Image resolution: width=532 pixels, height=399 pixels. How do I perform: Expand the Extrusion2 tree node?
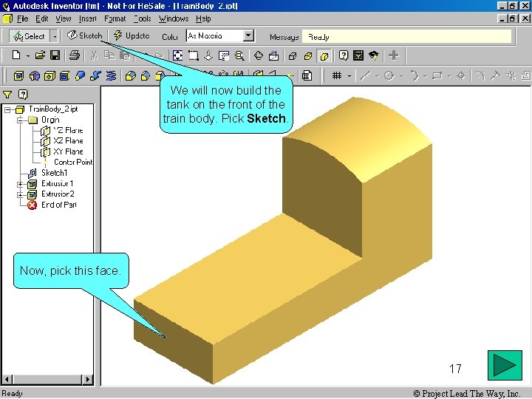21,195
